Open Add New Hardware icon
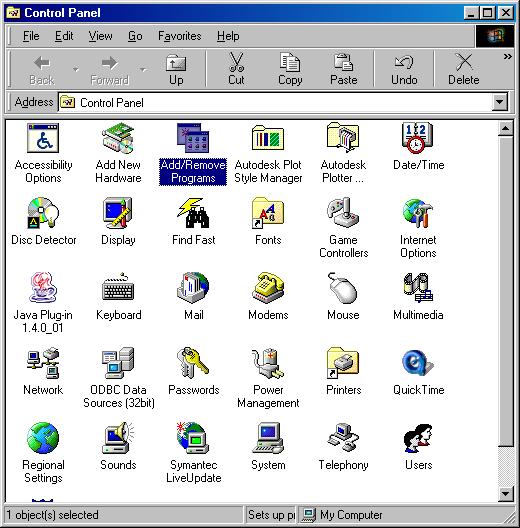Screen dimensions: 520x528 (x=118, y=138)
